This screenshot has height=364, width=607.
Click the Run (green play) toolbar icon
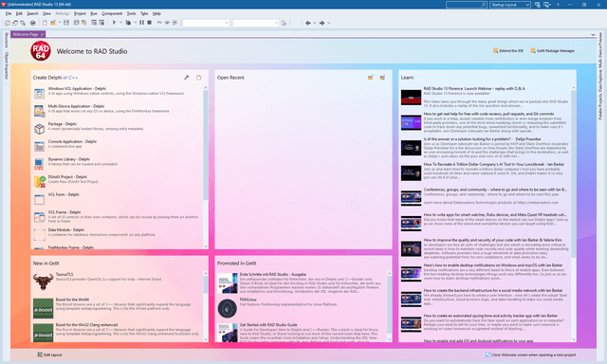[114, 23]
